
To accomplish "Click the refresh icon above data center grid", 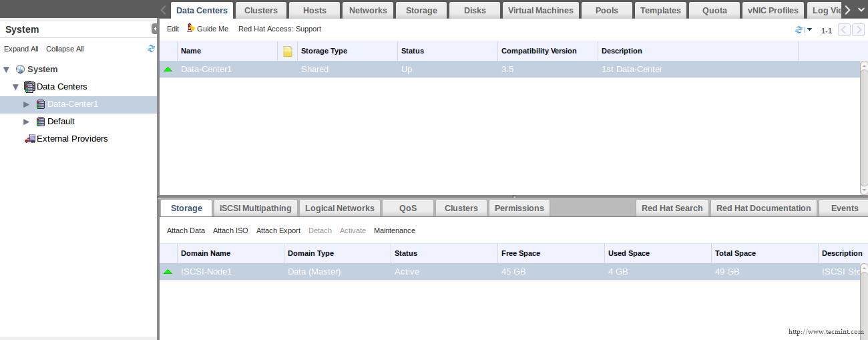I will tap(799, 30).
